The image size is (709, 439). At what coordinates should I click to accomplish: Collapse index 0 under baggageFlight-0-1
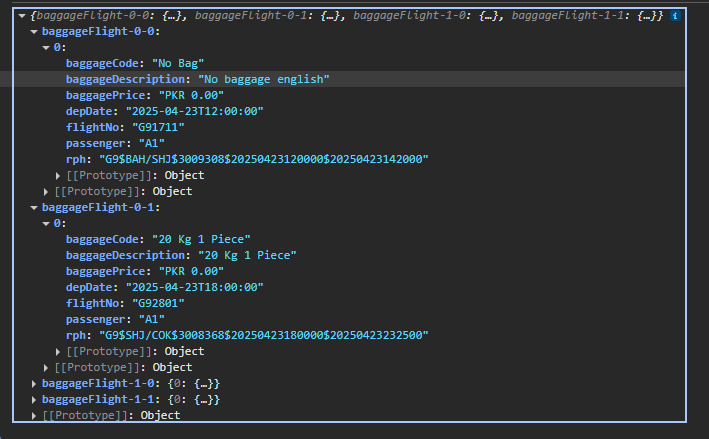tap(47, 223)
